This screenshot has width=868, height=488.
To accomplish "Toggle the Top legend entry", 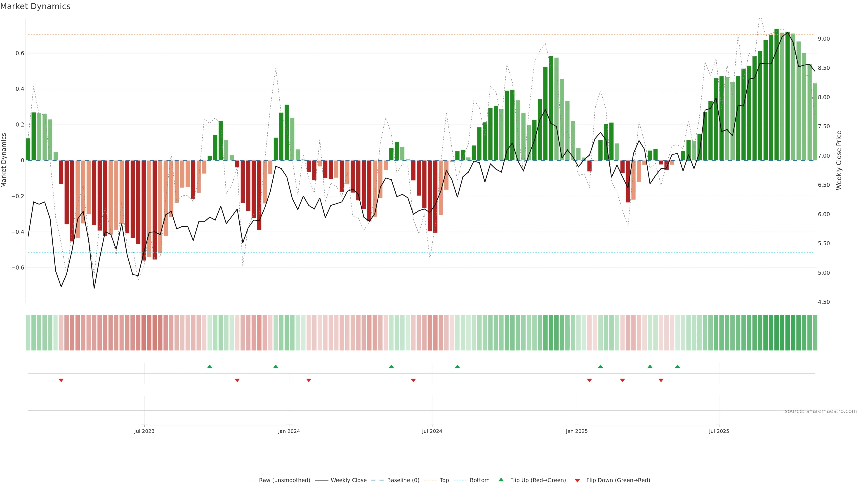I will click(x=444, y=480).
